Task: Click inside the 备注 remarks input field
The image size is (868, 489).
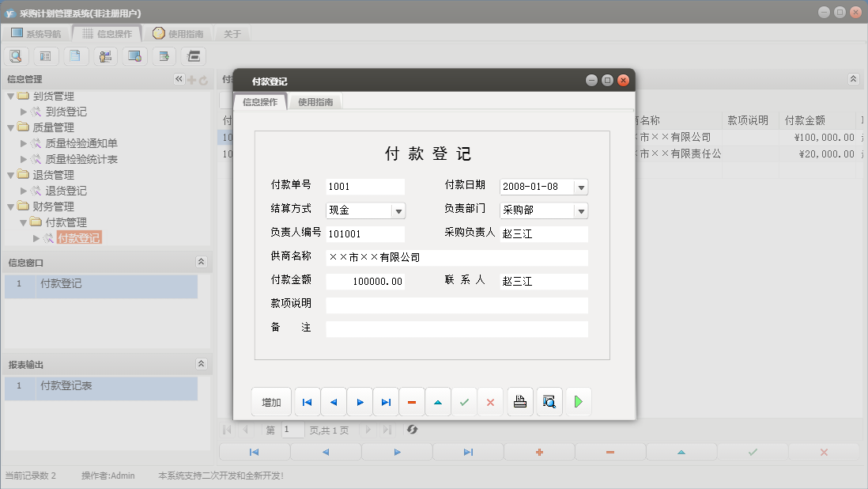Action: click(457, 328)
